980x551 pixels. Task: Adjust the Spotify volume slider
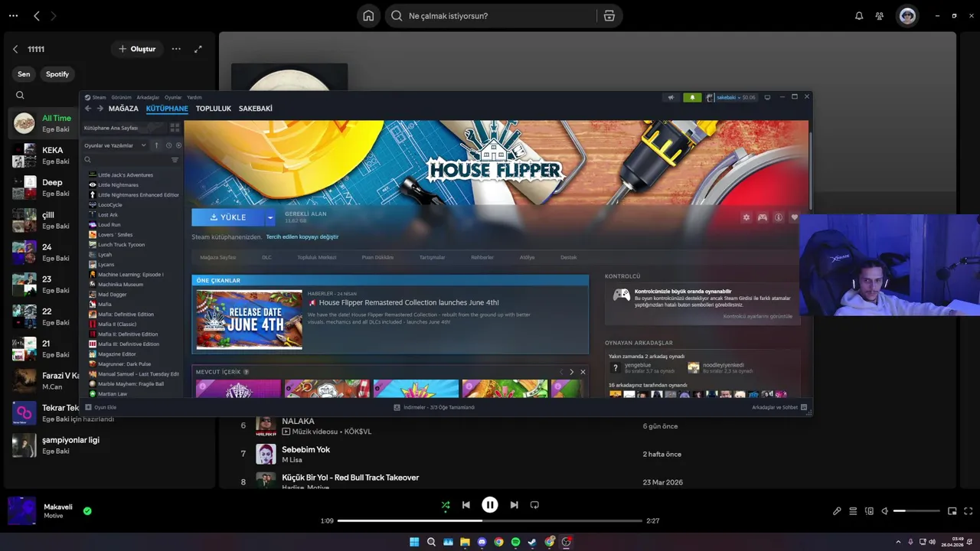click(916, 510)
